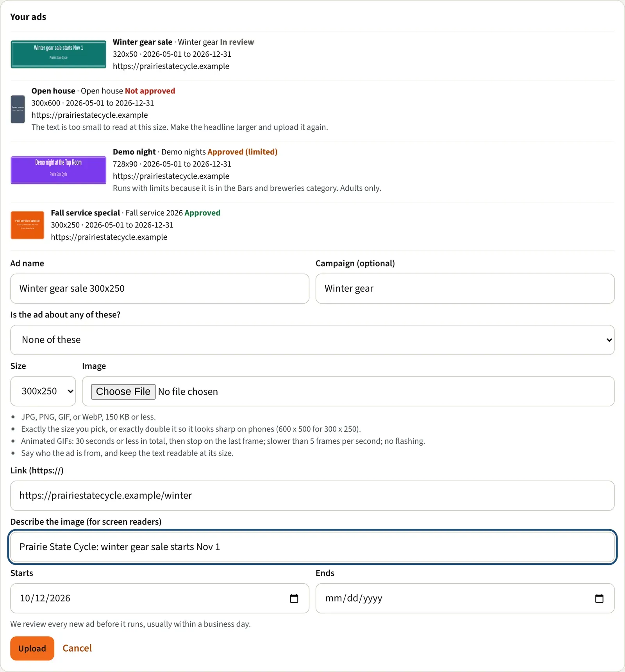
Task: Click the orange Upload button
Action: tap(32, 648)
